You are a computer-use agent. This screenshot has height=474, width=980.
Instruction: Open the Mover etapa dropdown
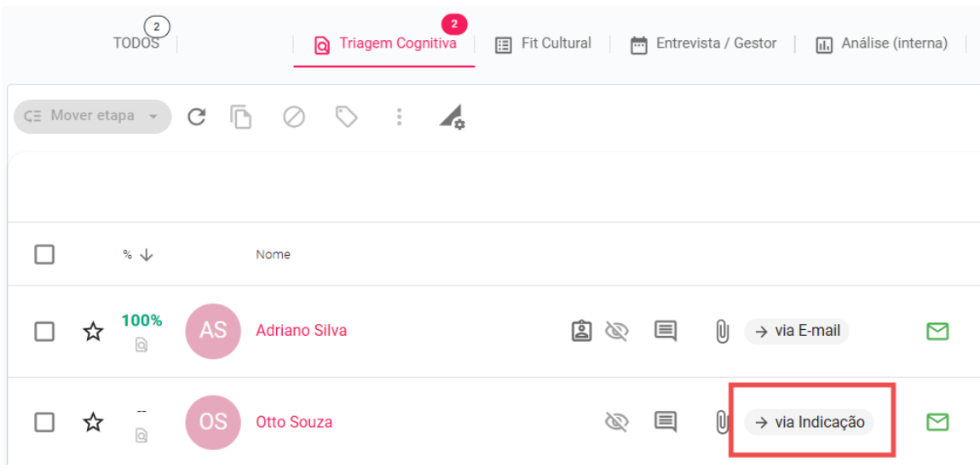tap(93, 116)
